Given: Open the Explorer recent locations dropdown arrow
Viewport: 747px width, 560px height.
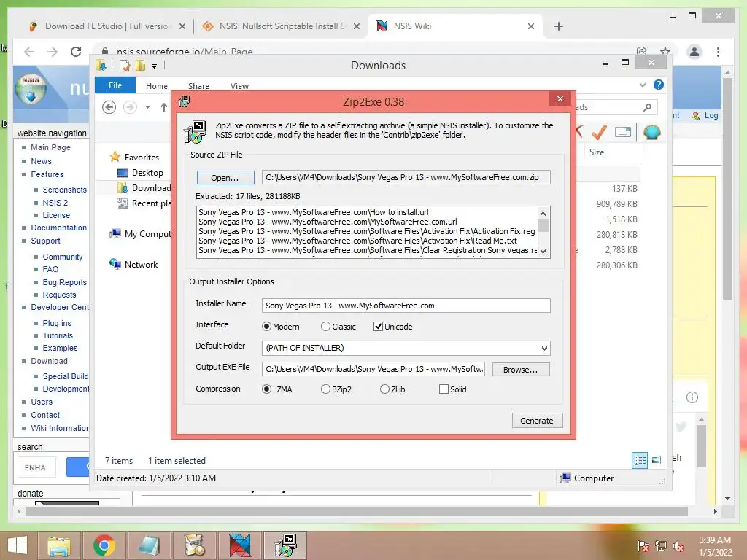Looking at the screenshot, I should [x=147, y=107].
